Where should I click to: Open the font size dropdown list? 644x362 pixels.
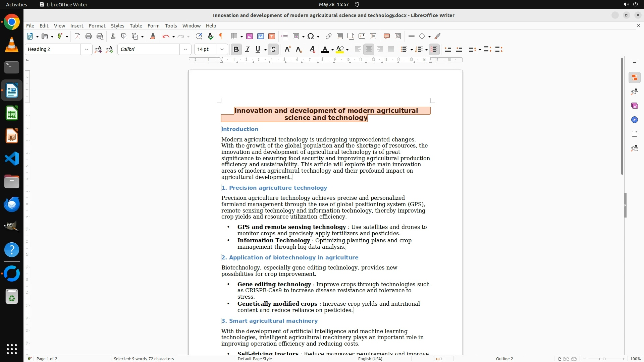click(x=222, y=50)
